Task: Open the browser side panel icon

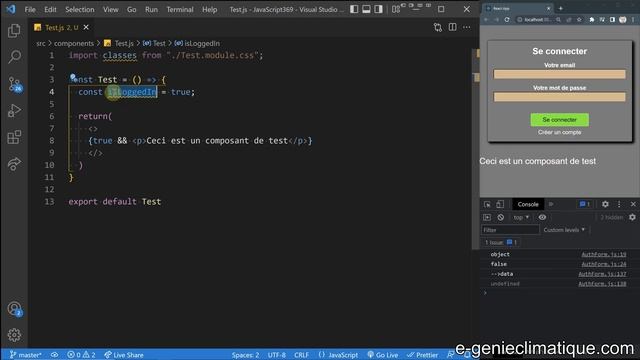Action: click(x=612, y=19)
